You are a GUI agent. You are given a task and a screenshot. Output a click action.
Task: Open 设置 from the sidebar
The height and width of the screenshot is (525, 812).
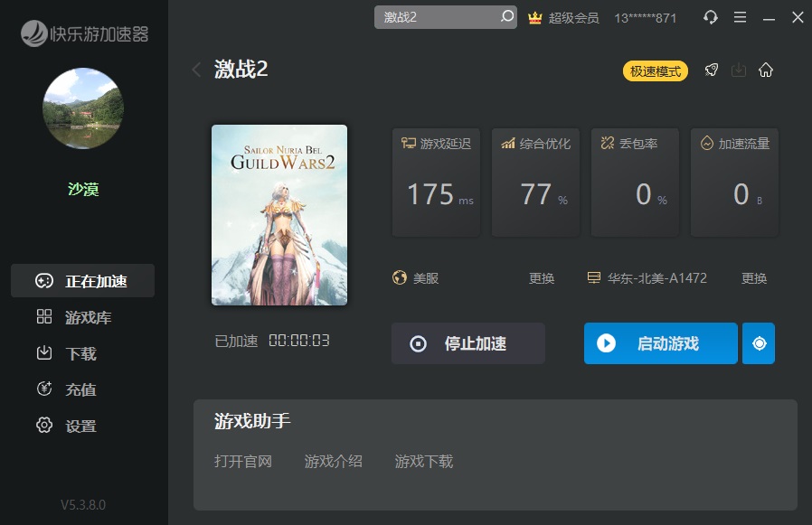tap(80, 426)
